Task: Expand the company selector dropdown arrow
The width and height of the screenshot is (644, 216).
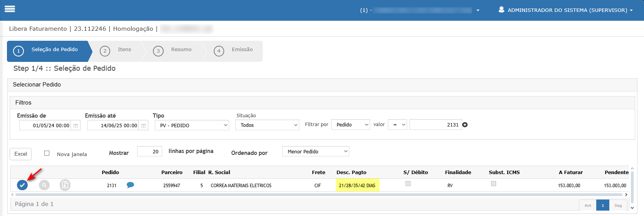Action: point(478,10)
